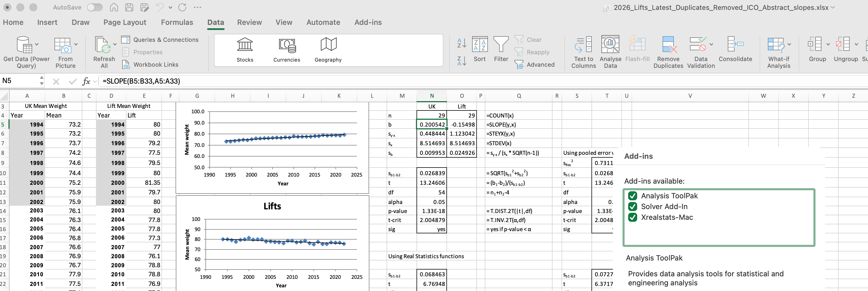Viewport: 868px width, 291px height.
Task: Convert selection to Stocks data type
Action: [x=245, y=50]
